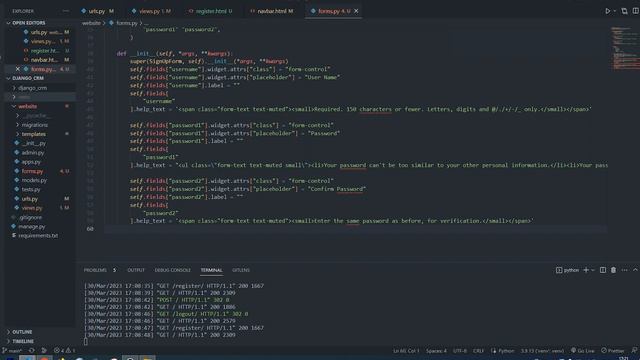Create a new terminal with the plus icon

[x=586, y=270]
